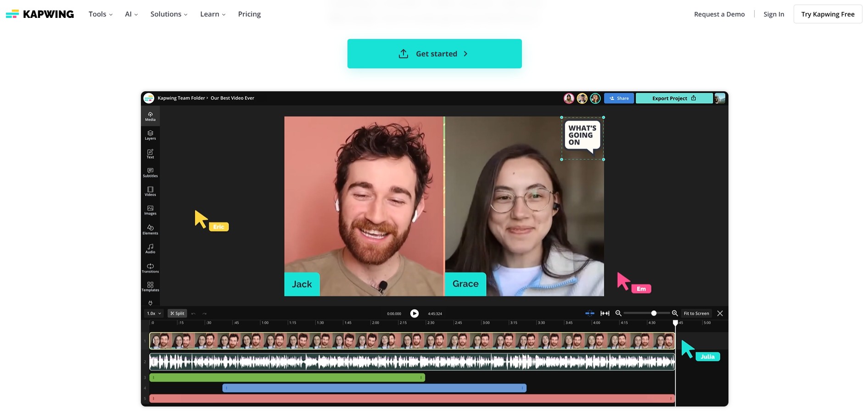Click the Kapwing logo

tap(40, 14)
